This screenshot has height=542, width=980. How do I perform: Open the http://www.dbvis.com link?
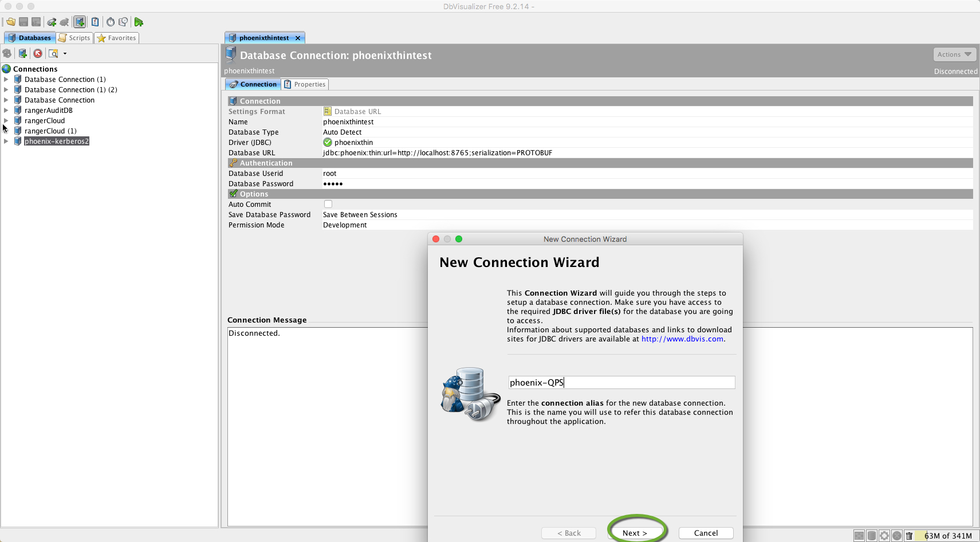681,339
